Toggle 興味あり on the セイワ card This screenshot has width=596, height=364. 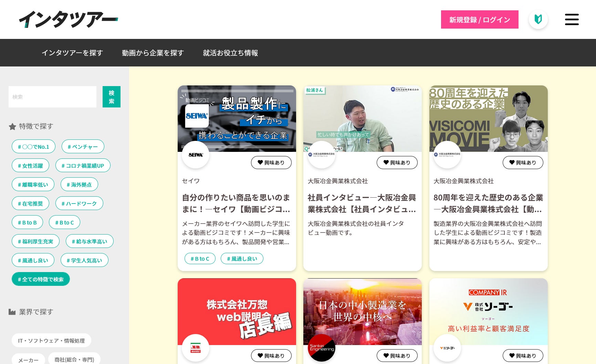tap(271, 163)
